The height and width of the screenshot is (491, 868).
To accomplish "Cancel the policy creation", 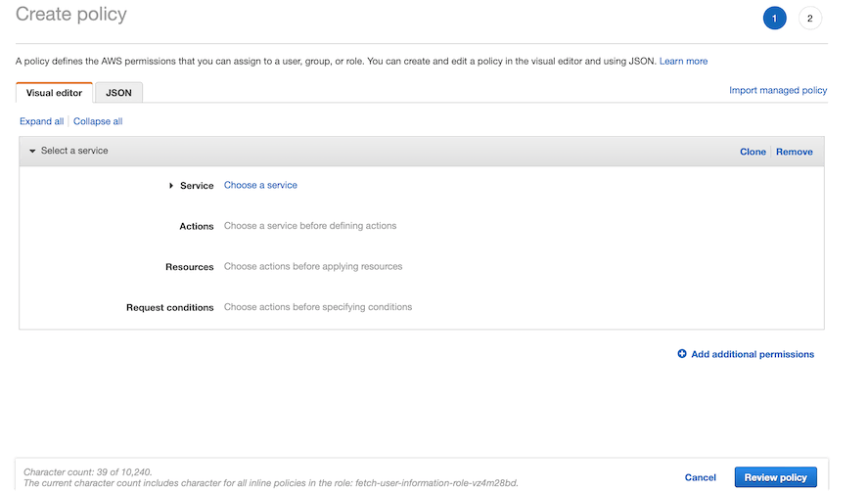I will [x=701, y=477].
